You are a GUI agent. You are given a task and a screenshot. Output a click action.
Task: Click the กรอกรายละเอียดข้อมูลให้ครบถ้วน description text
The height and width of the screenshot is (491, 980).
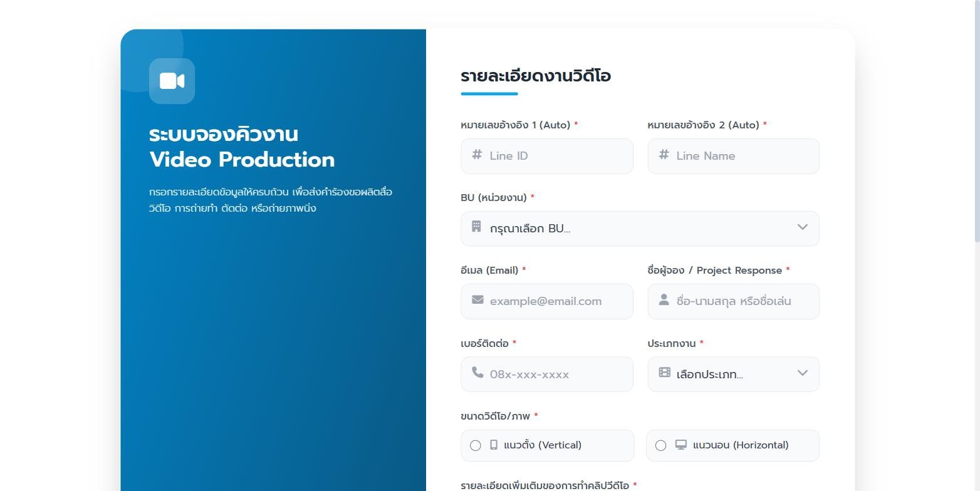point(271,200)
